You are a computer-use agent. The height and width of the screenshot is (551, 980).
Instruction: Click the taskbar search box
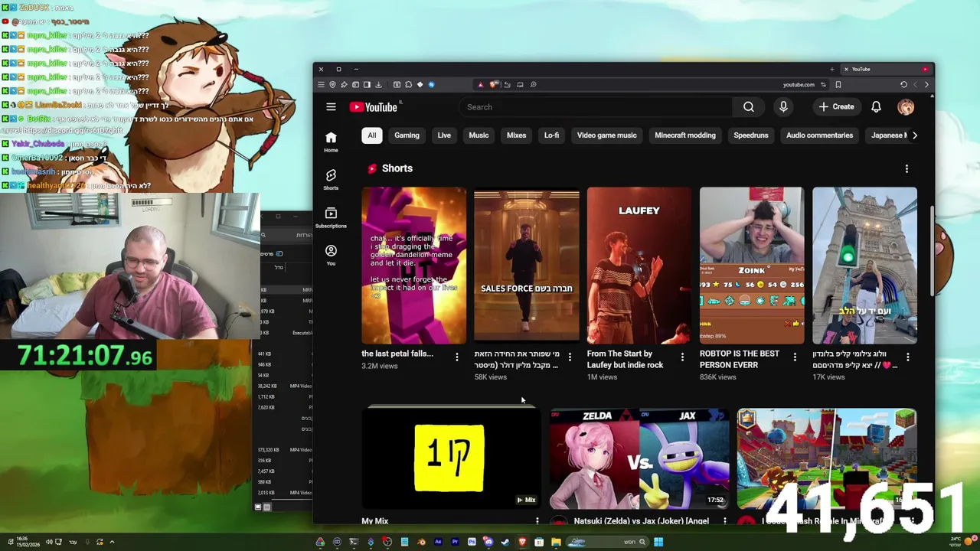(x=608, y=542)
